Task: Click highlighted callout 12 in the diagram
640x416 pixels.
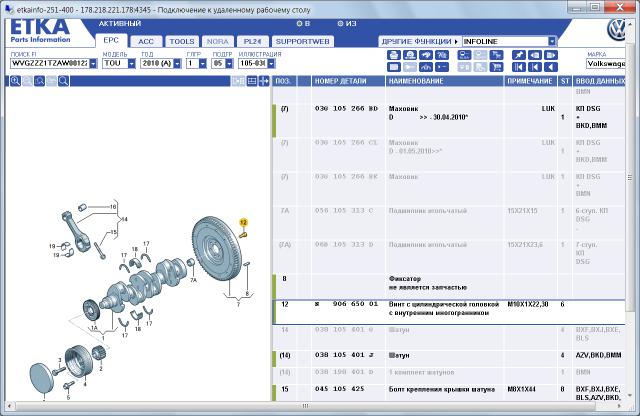Action: pyautogui.click(x=243, y=222)
